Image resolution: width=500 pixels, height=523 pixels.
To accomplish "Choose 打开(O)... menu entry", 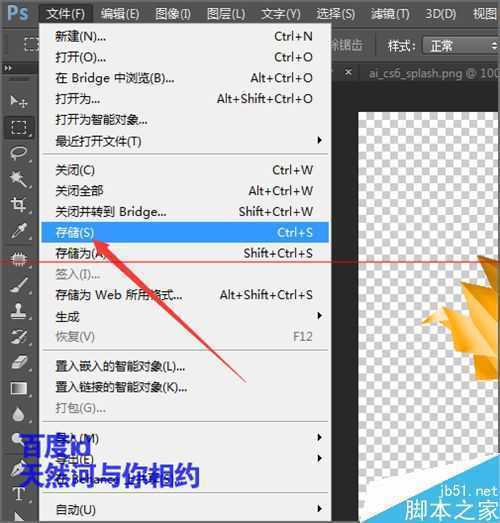I will [185, 57].
